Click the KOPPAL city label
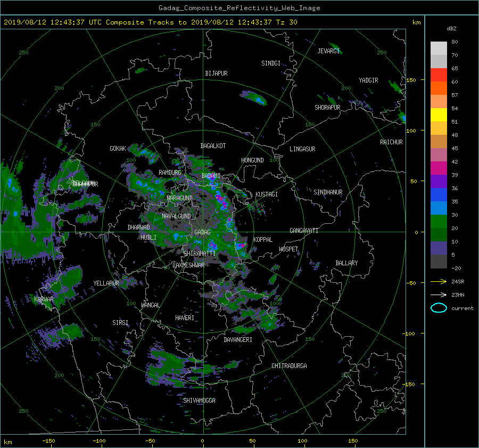Screen dimensions: 479x448 [263, 240]
